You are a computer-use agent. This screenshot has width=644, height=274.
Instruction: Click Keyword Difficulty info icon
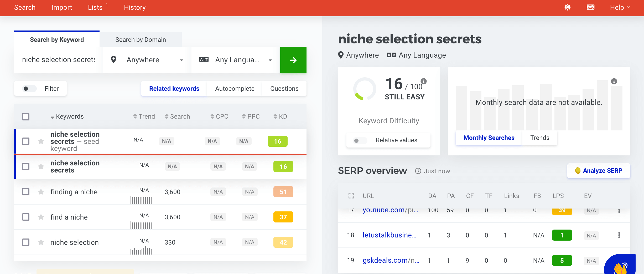point(424,81)
